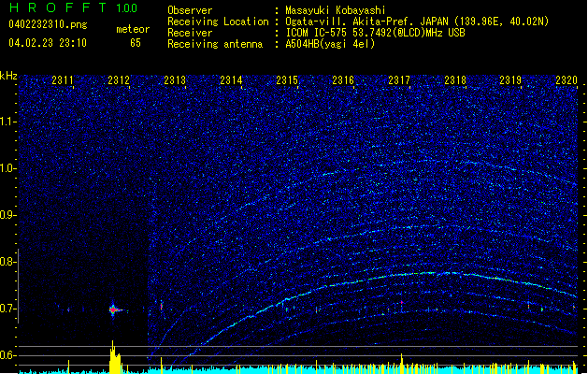
Task: Click the tall yellow signal peak below 2312
Action: coord(114,357)
